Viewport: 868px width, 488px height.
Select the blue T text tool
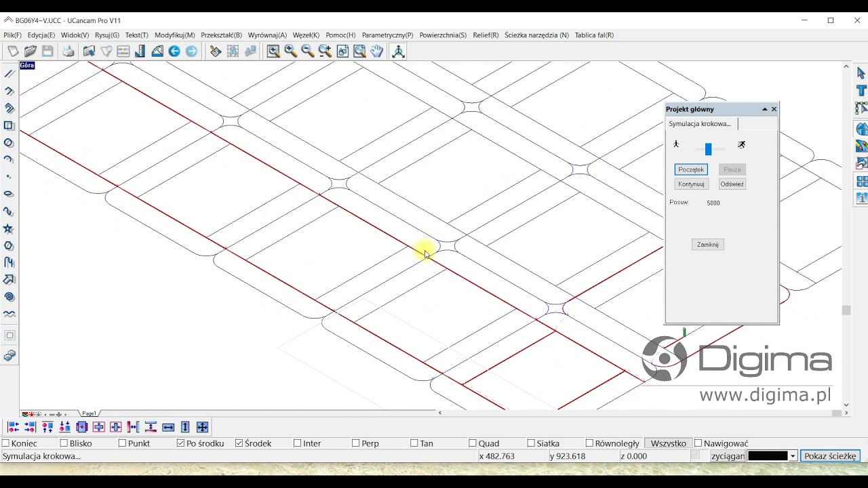tap(861, 91)
